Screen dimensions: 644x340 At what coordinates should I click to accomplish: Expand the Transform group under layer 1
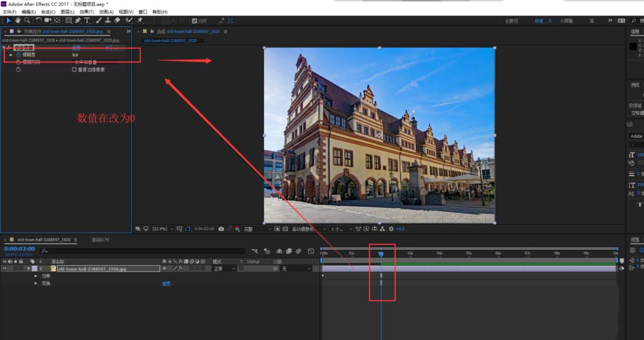coord(36,283)
